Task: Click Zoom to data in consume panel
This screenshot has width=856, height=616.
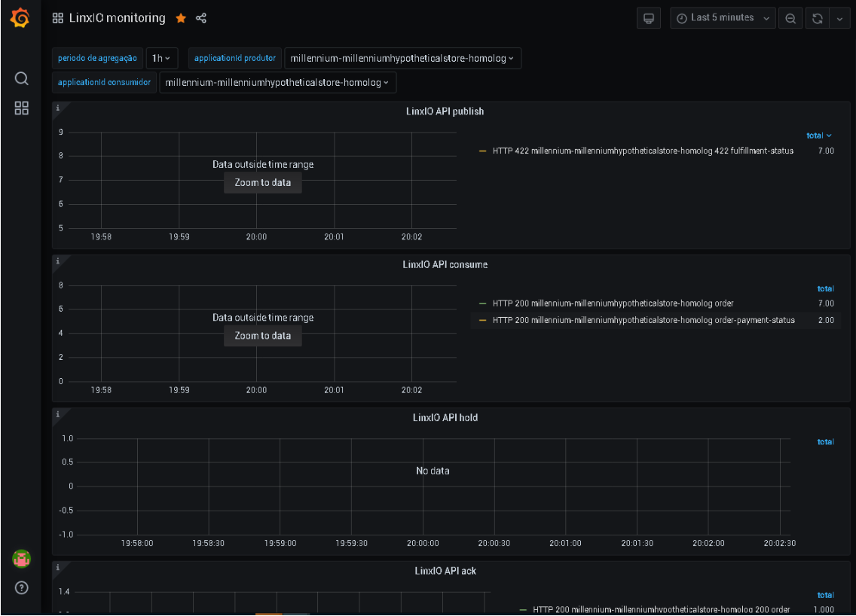Action: point(262,336)
